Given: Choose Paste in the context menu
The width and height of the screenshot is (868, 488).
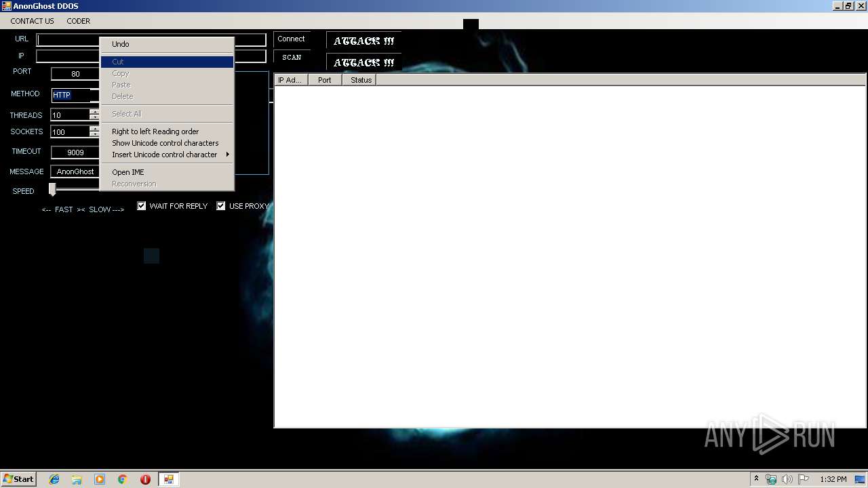Looking at the screenshot, I should pyautogui.click(x=167, y=85).
